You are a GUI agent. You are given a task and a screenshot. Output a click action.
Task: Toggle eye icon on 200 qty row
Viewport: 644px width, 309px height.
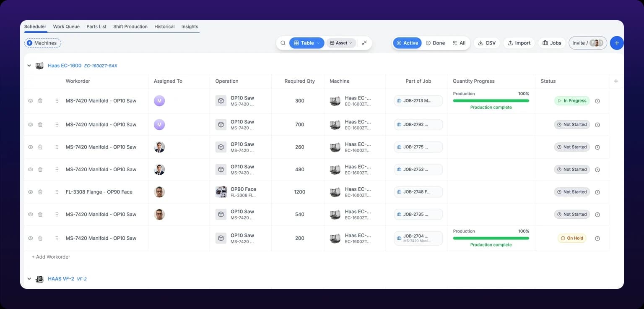click(31, 238)
